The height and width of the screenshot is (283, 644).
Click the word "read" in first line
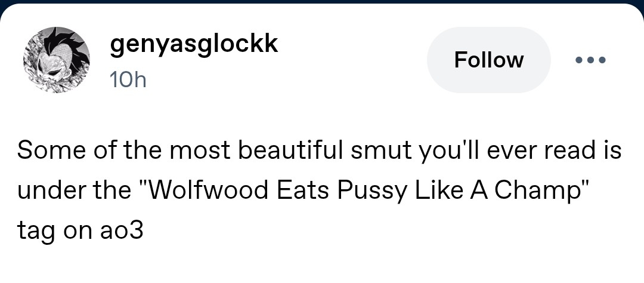coord(570,151)
